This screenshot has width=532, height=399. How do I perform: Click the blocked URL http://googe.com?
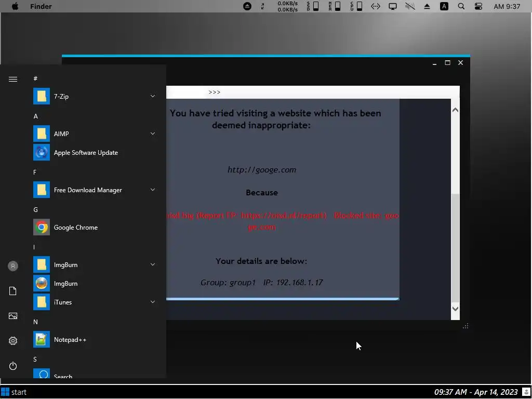point(262,170)
